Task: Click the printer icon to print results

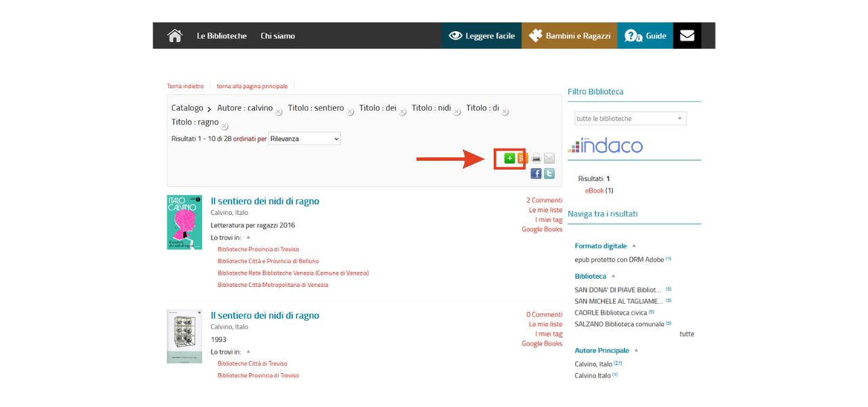Action: 536,159
